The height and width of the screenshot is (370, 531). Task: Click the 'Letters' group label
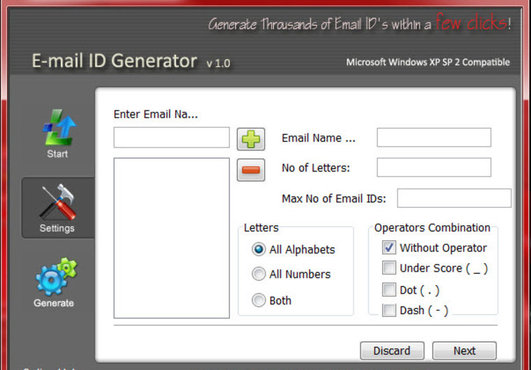[261, 228]
